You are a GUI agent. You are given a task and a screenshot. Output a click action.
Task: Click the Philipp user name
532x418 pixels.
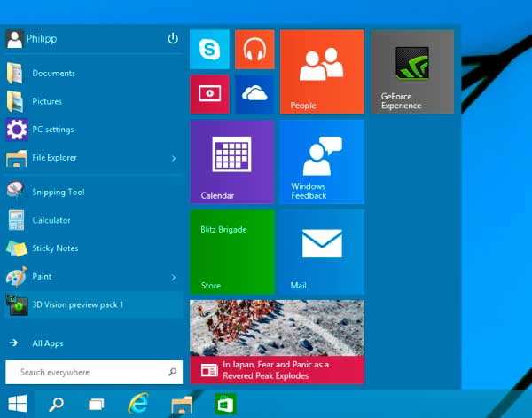coord(42,39)
